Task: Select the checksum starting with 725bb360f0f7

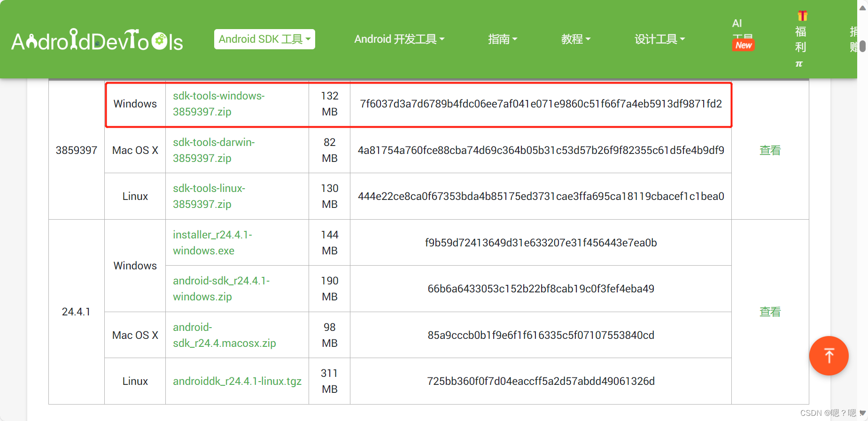Action: (x=541, y=381)
